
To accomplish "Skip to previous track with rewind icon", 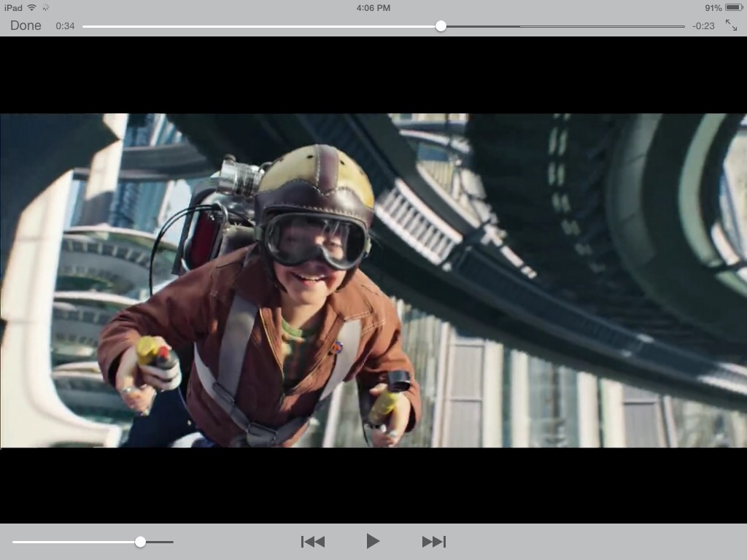I will [x=313, y=542].
